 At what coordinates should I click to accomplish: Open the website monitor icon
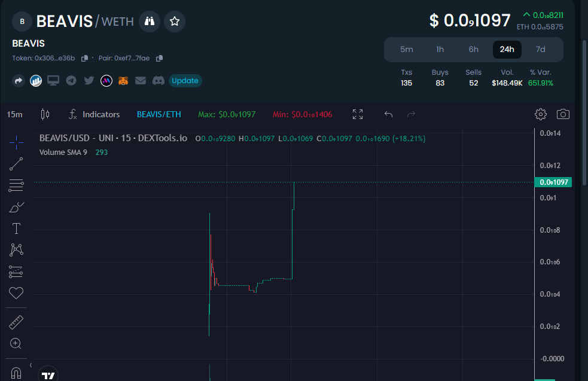click(x=53, y=81)
